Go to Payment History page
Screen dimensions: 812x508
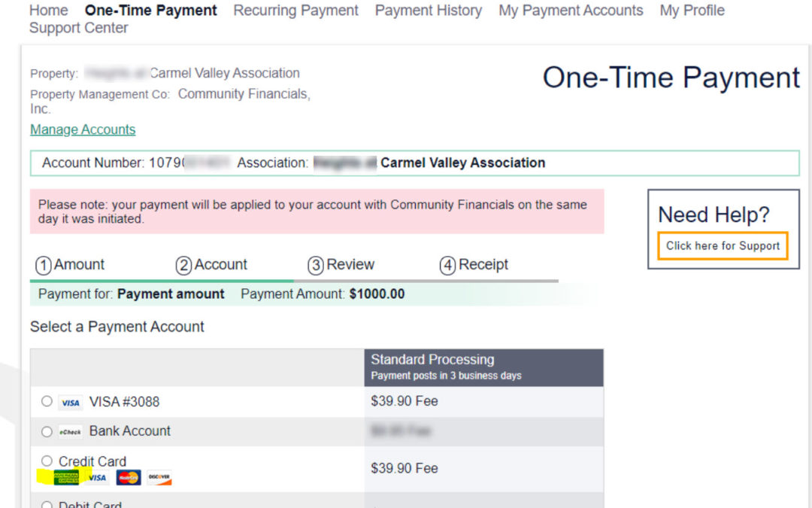point(429,11)
